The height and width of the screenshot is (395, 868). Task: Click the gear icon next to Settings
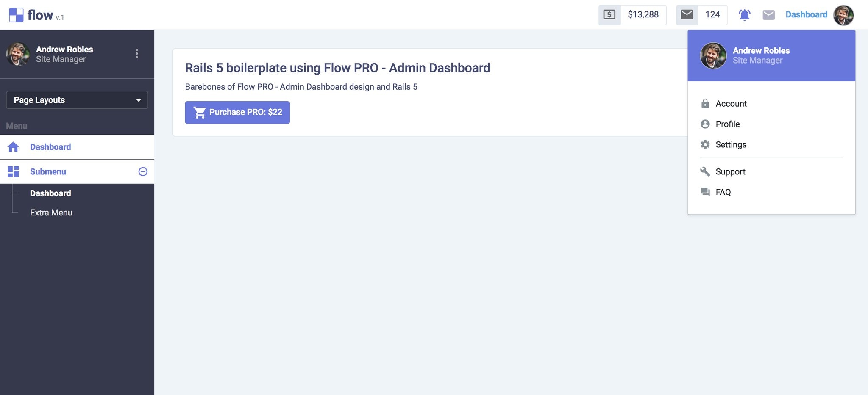click(705, 144)
